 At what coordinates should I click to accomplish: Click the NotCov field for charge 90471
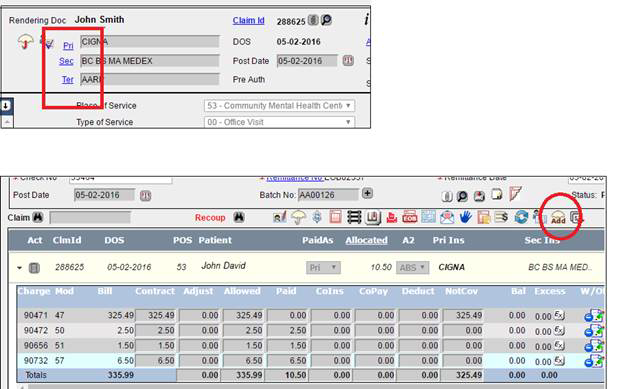pyautogui.click(x=462, y=315)
